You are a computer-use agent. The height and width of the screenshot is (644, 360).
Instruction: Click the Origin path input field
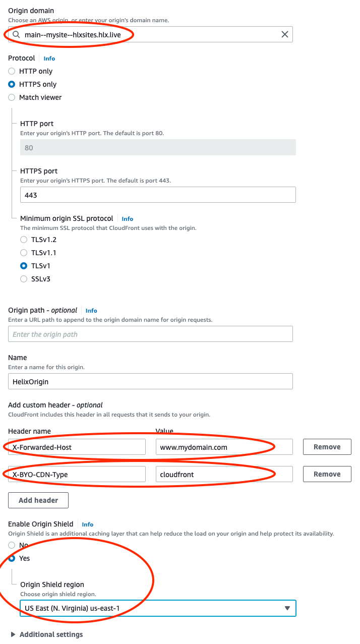150,334
